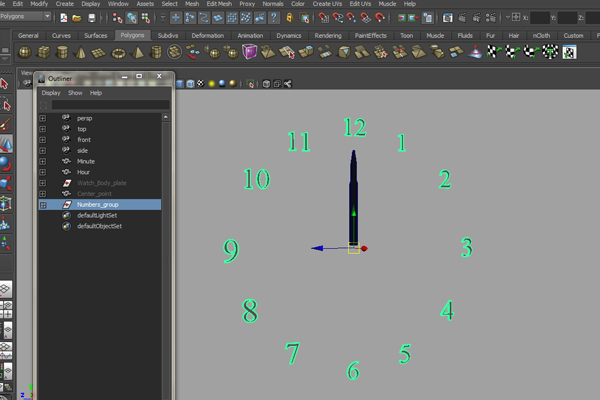Expand the Numbers_group node
This screenshot has width=600, height=400.
pos(43,205)
